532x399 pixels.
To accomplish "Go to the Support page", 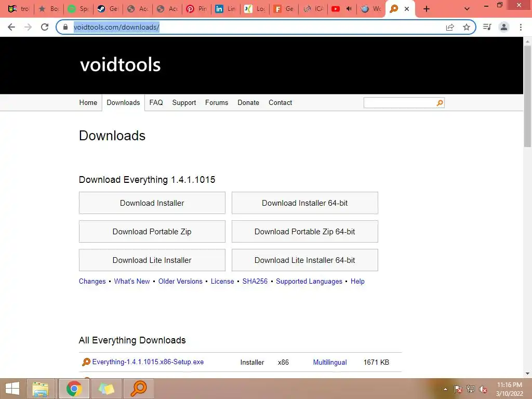I will click(184, 102).
